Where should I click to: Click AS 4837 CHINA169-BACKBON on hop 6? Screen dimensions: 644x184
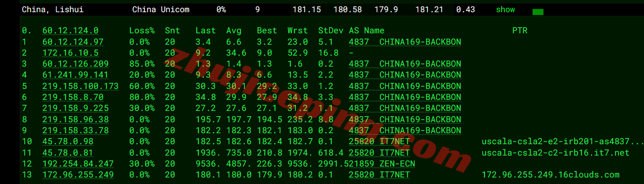point(405,97)
